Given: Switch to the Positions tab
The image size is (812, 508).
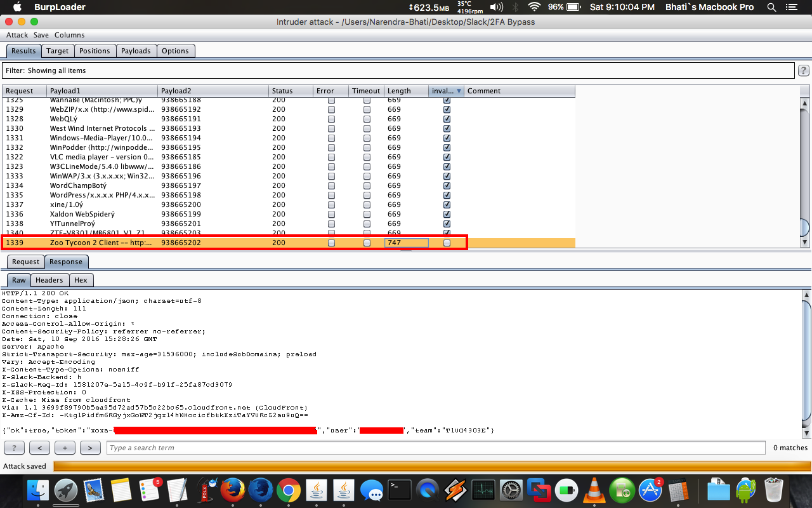Looking at the screenshot, I should 95,51.
